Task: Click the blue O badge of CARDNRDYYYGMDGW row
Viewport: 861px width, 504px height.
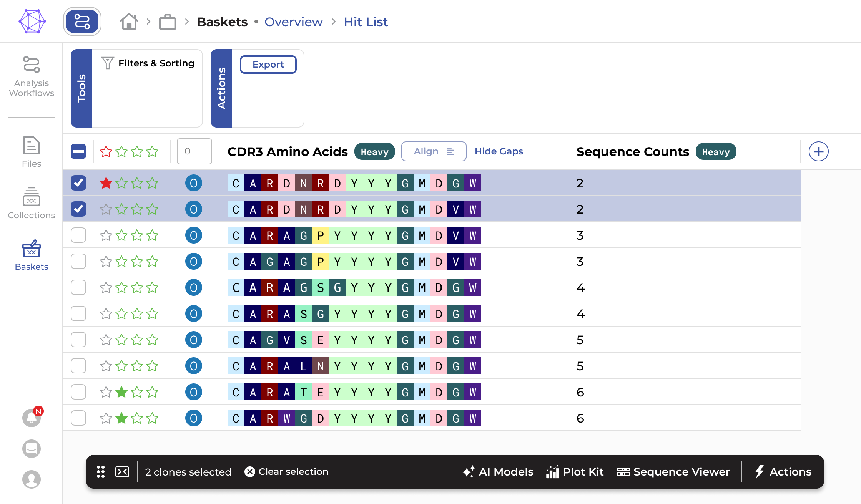Action: (x=194, y=183)
